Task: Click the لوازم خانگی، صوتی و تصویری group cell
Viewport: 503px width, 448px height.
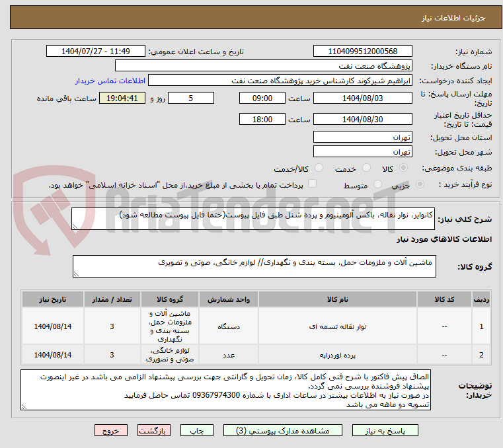Action: coord(170,355)
